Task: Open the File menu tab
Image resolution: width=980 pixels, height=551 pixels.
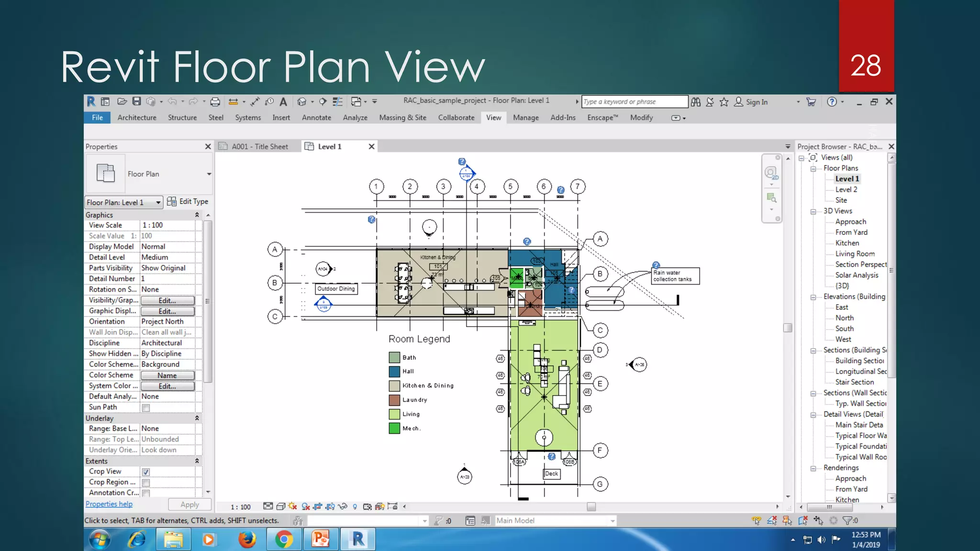Action: tap(97, 118)
